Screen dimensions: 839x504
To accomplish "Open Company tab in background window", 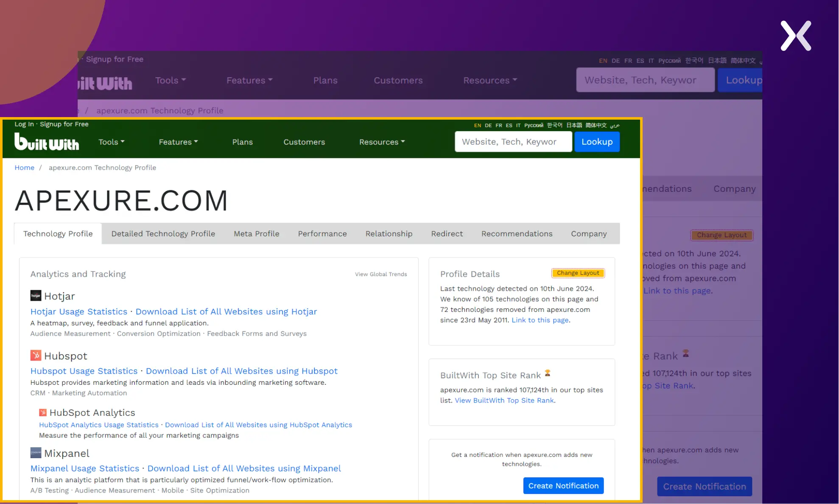I will [735, 189].
